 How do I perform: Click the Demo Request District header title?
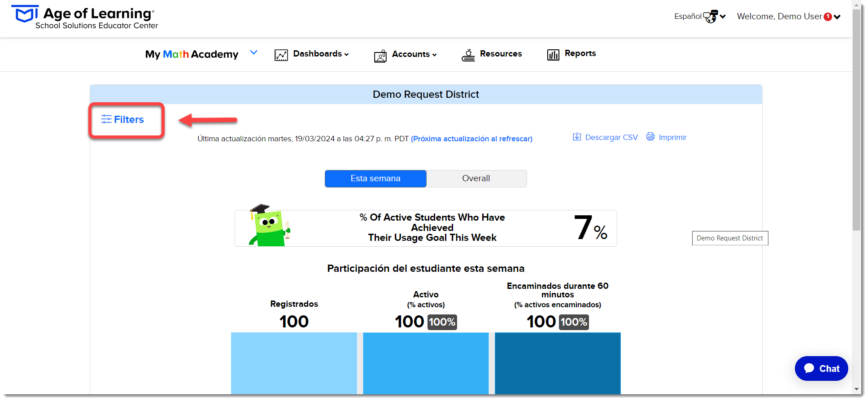(x=426, y=94)
